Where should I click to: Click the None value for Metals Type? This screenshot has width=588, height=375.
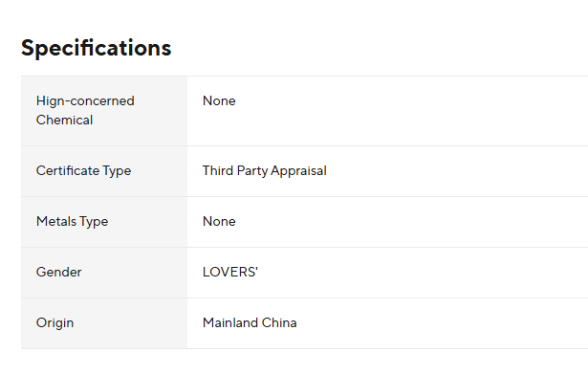point(219,222)
